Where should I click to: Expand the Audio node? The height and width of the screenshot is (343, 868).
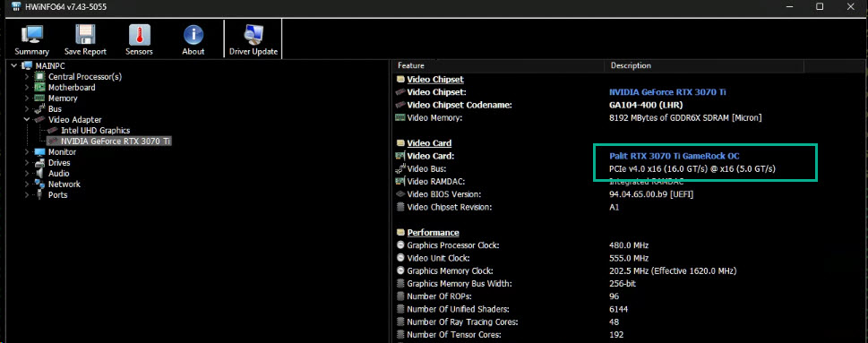(27, 173)
